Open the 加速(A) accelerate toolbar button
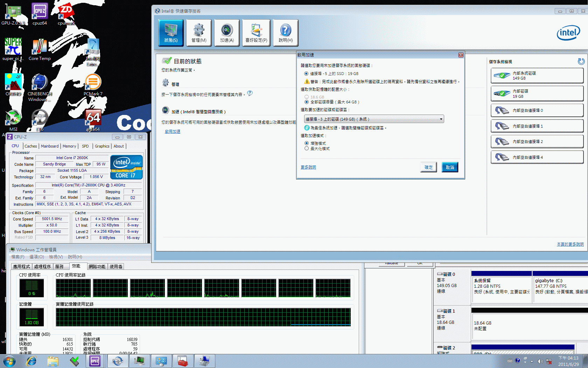Viewport: 588px width, 368px height. [x=227, y=33]
